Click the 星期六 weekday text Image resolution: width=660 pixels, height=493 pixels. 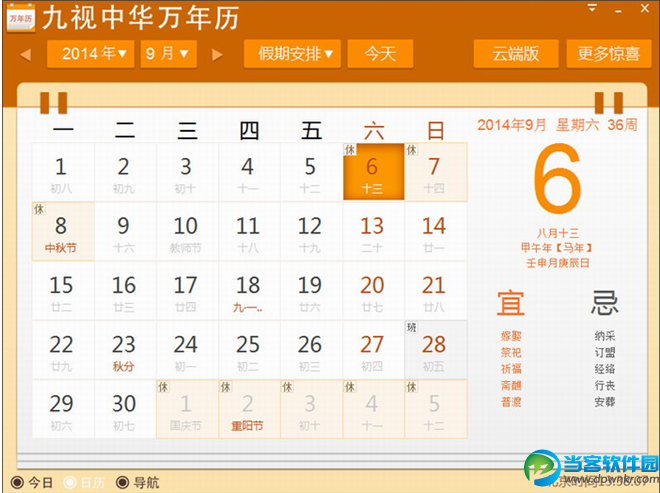click(577, 125)
